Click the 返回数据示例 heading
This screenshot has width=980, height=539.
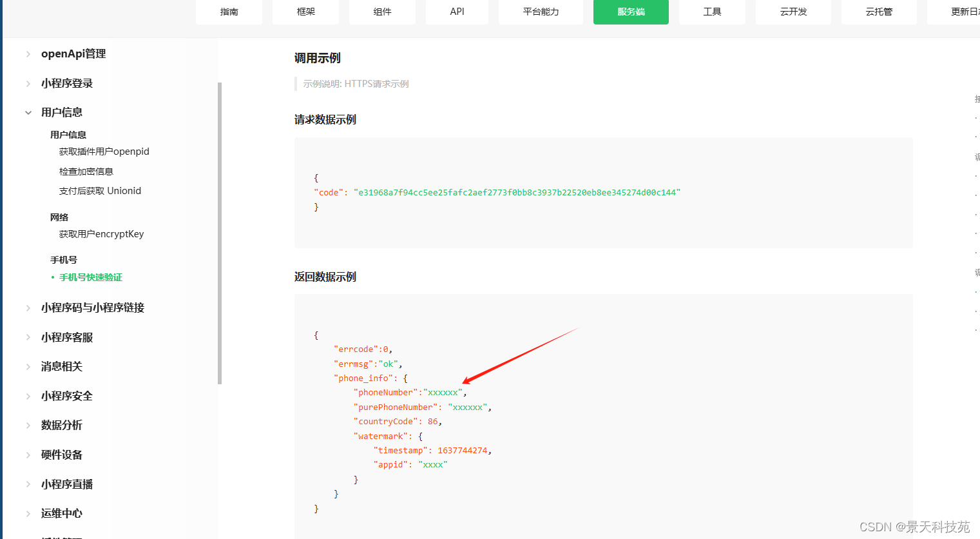coord(325,277)
